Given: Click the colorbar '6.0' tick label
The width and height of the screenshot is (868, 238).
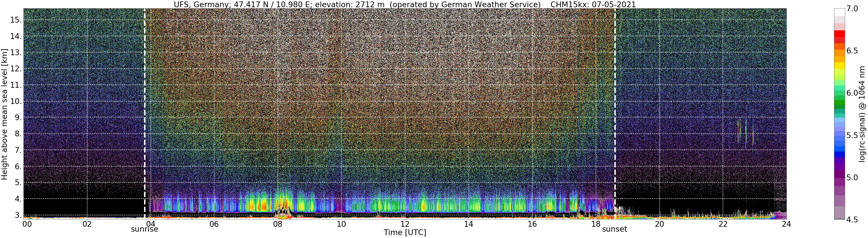Looking at the screenshot, I should [x=852, y=93].
